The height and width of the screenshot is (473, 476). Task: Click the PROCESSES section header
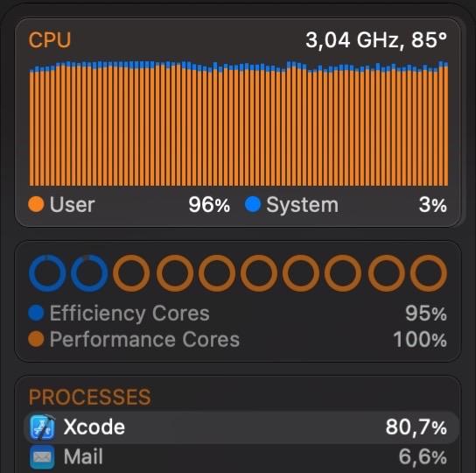pyautogui.click(x=90, y=397)
